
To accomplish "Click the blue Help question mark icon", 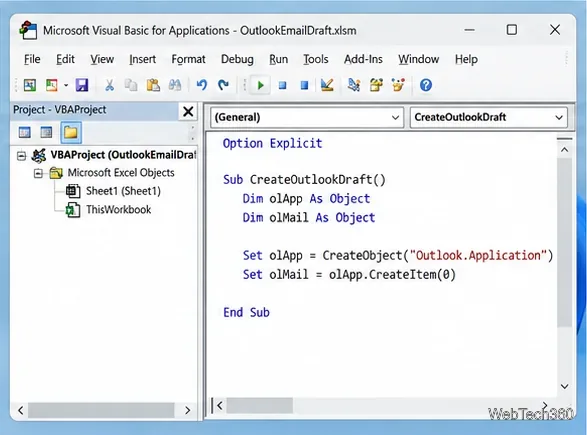I will (x=426, y=85).
